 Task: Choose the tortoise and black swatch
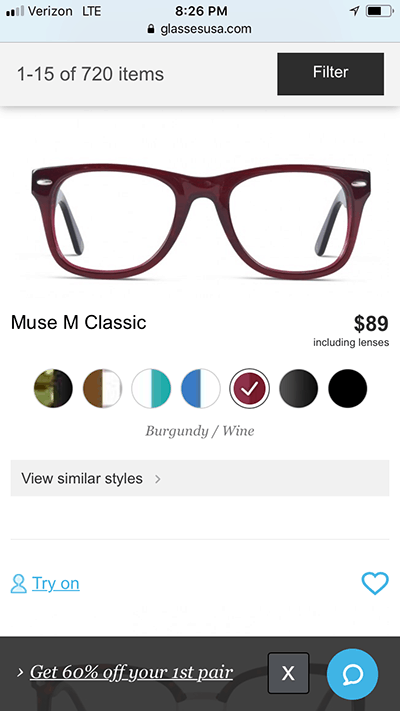53,388
